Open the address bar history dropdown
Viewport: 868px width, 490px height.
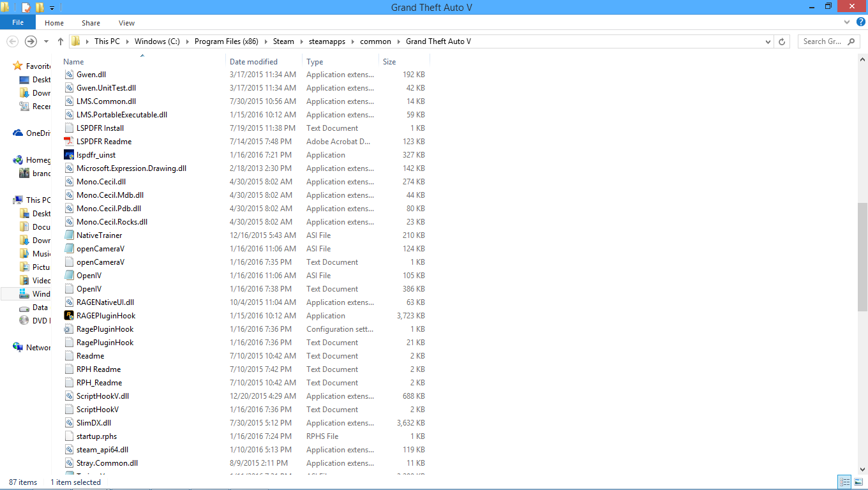[x=768, y=41]
